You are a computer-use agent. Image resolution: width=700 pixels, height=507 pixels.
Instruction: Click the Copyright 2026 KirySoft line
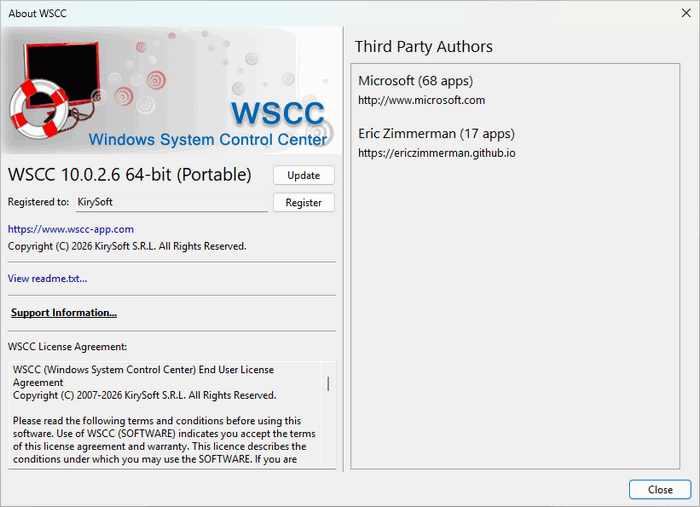pos(127,246)
